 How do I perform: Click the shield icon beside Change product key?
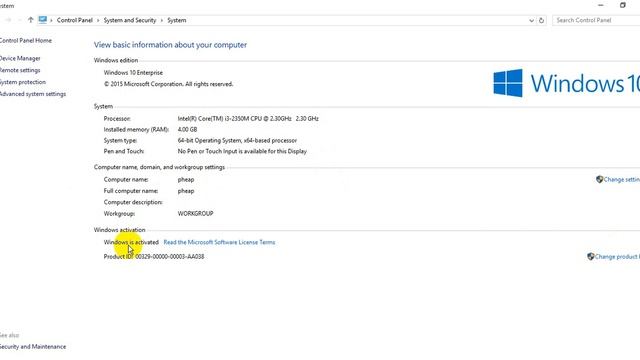pos(590,256)
